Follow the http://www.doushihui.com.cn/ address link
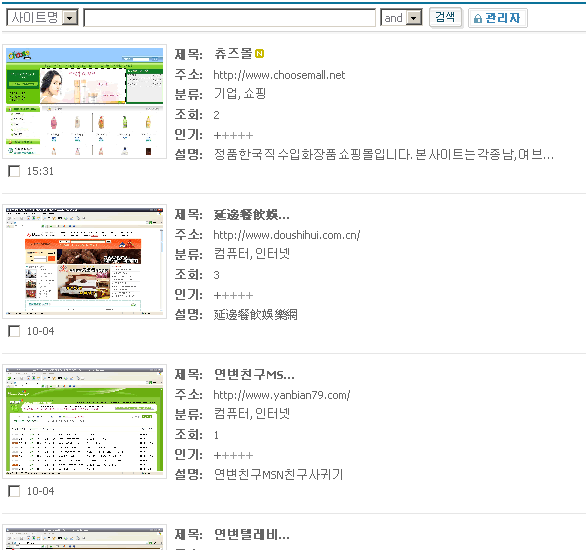This screenshot has width=587, height=550. (287, 235)
